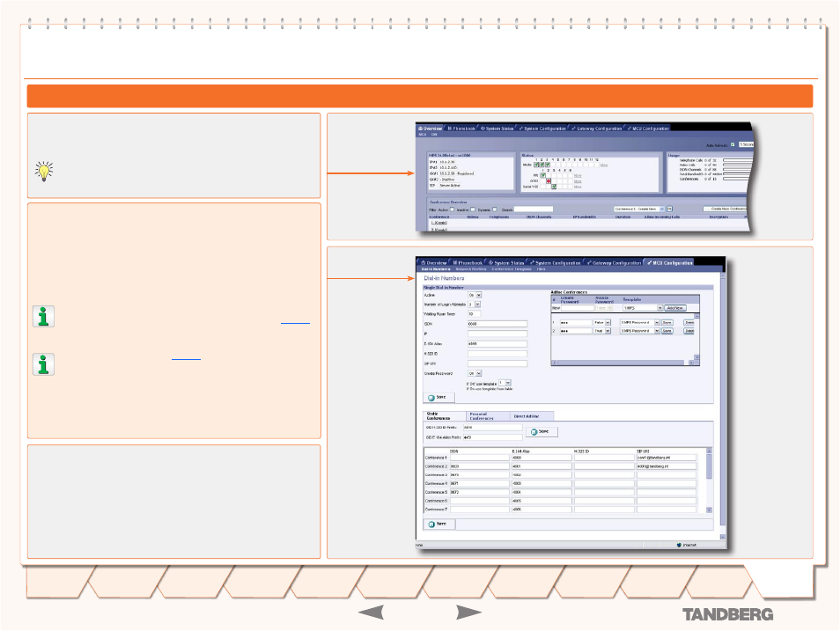This screenshot has width=840, height=631.
Task: Click the Waiting Room Timer field
Action: [474, 314]
